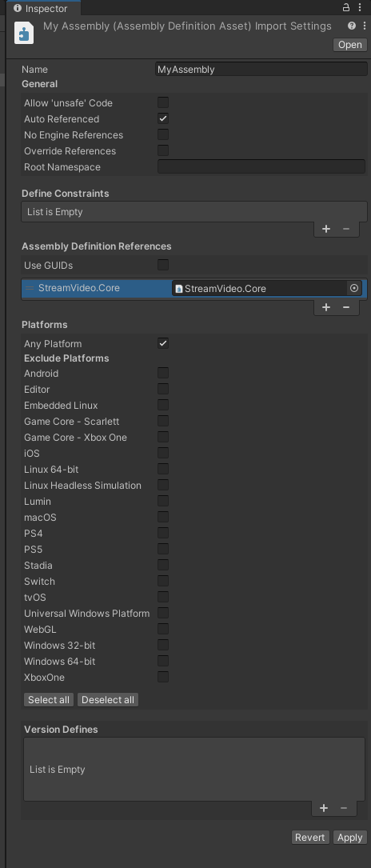
Task: Click the info icon on Inspector tab
Action: tap(17, 8)
